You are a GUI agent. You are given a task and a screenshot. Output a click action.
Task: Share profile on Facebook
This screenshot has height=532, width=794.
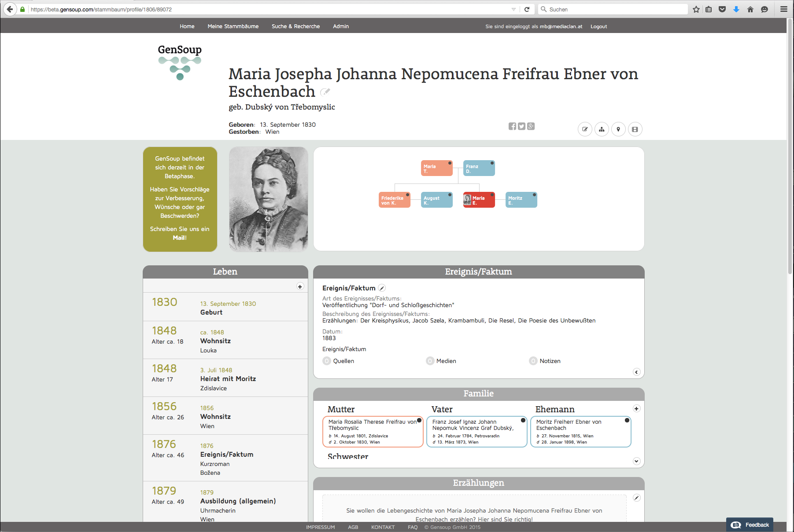[x=512, y=126]
